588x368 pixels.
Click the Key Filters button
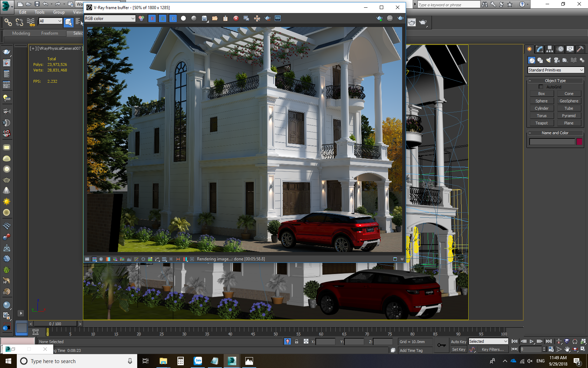493,349
